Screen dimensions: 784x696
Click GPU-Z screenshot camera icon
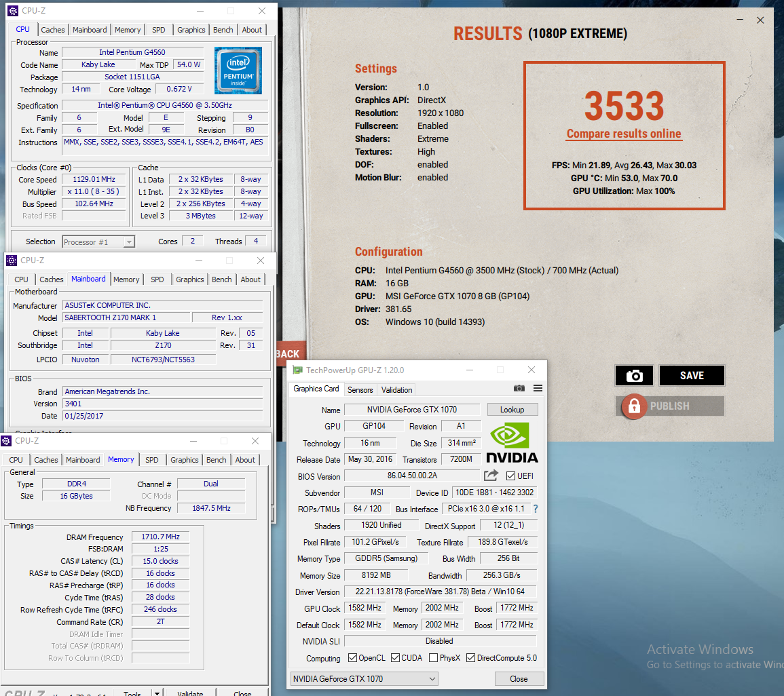pyautogui.click(x=519, y=388)
